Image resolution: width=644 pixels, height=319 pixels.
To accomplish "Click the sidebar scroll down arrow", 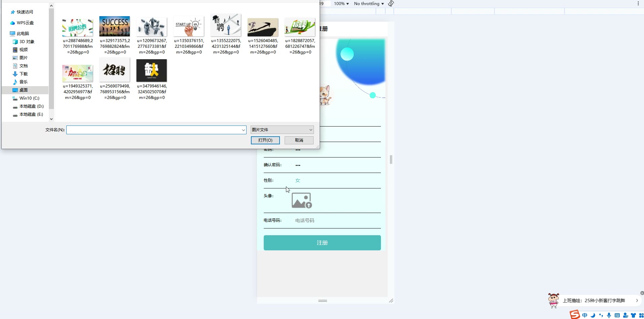I will (x=51, y=119).
